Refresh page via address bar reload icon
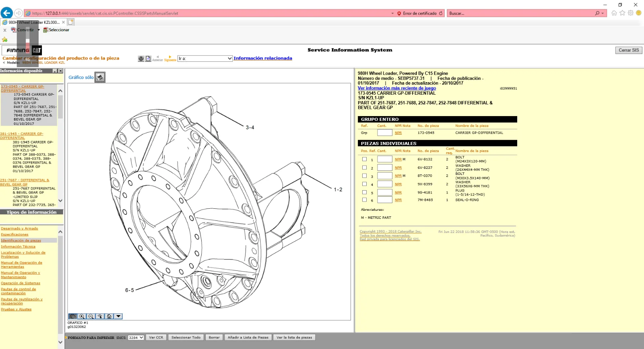The image size is (644, 349). tap(441, 13)
